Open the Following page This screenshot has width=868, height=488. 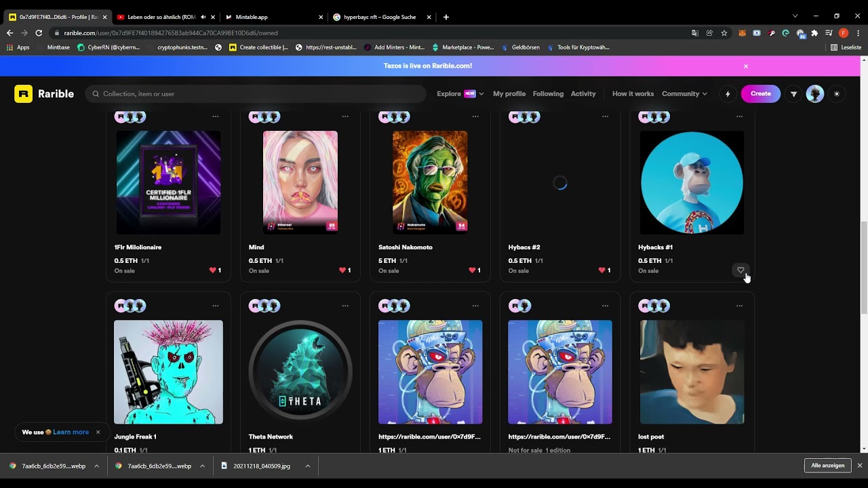[x=548, y=94]
